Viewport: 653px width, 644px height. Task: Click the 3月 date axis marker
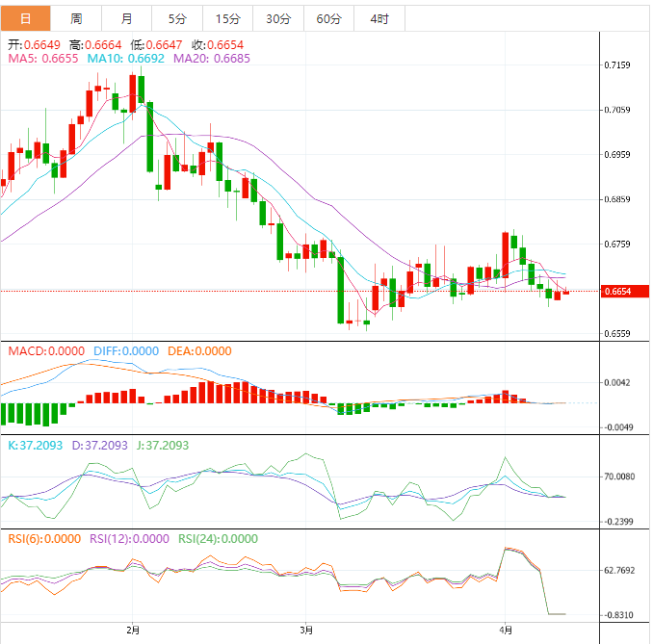[306, 631]
